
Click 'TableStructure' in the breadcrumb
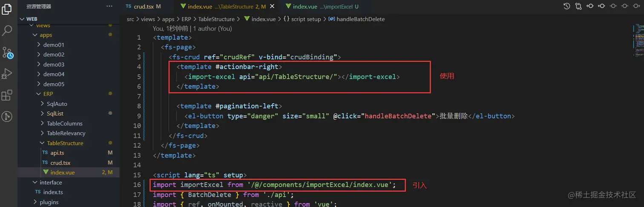click(x=216, y=19)
